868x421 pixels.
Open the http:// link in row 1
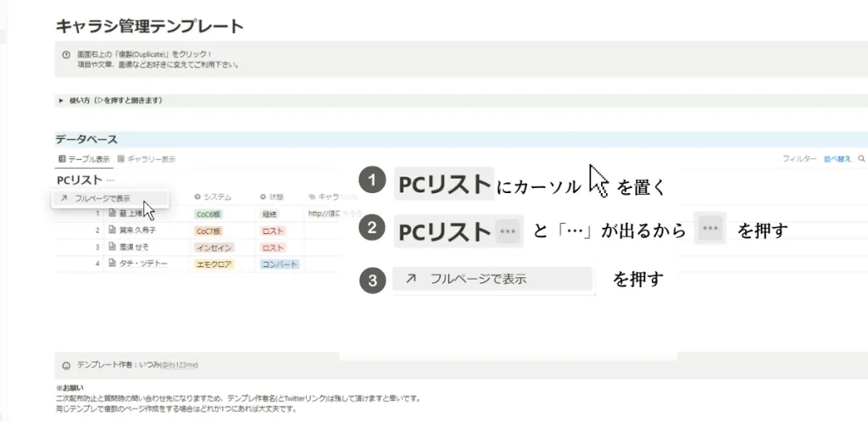335,213
